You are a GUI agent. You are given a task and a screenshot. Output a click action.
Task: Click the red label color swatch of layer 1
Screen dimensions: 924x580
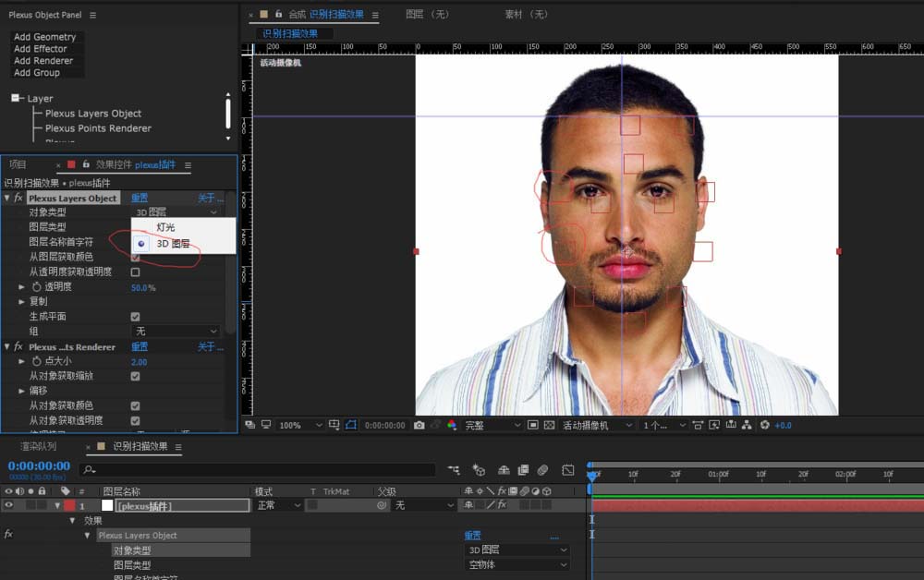[69, 505]
